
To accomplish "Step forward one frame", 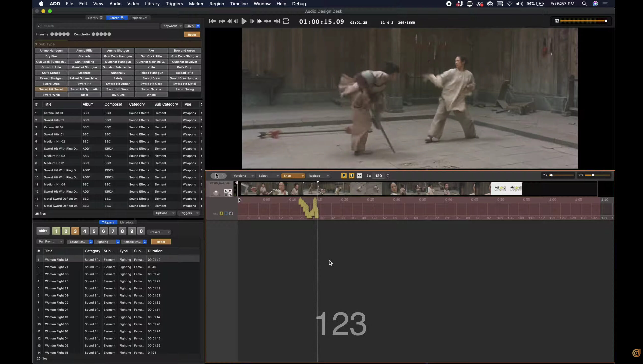I will (x=252, y=21).
